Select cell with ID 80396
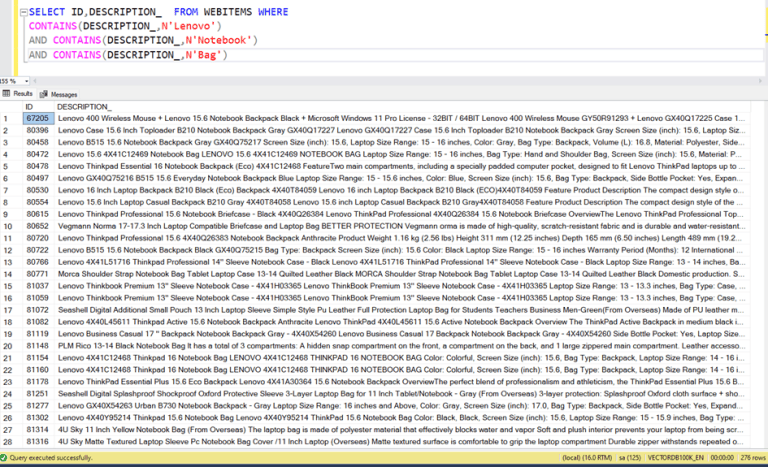 coord(38,130)
